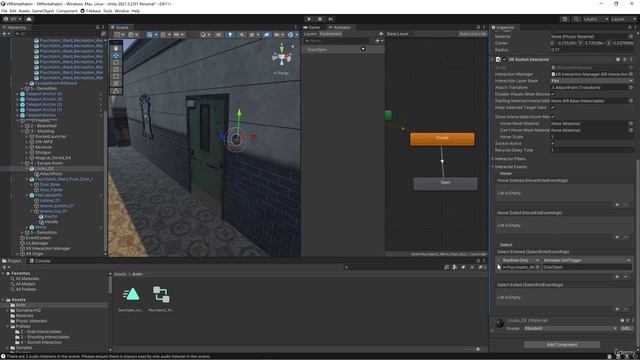Open the File menu
Image resolution: width=640 pixels, height=360 pixels.
[x=4, y=11]
